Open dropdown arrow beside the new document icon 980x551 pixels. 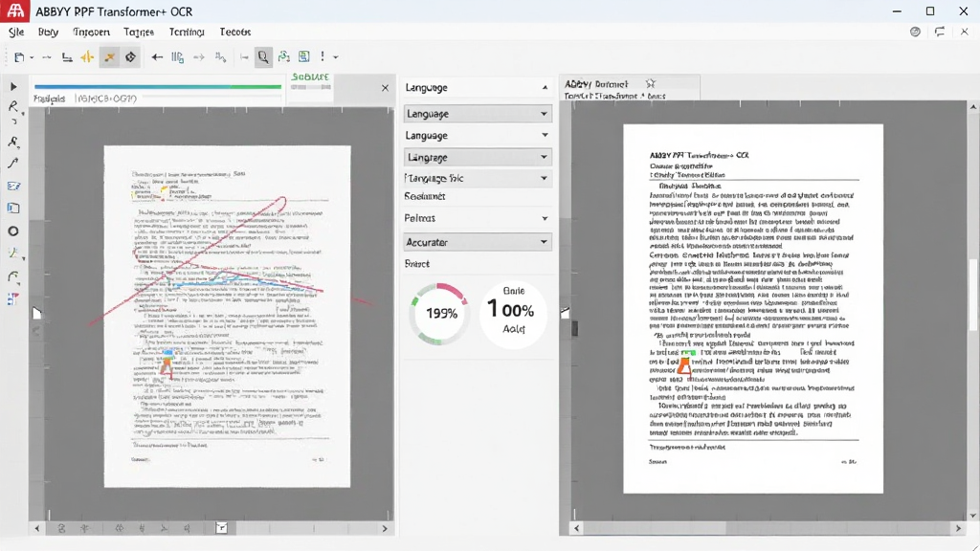[32, 58]
